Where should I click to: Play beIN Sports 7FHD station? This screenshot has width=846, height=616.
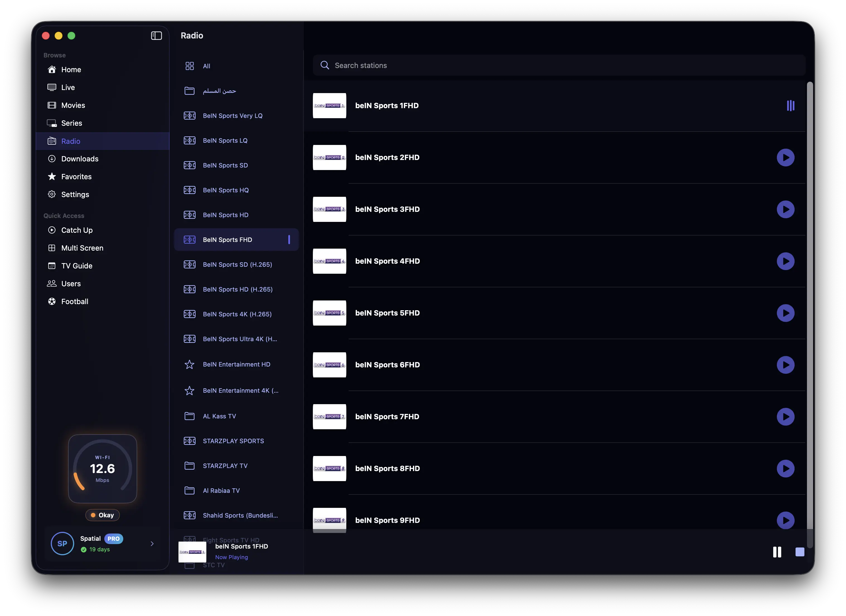tap(785, 416)
